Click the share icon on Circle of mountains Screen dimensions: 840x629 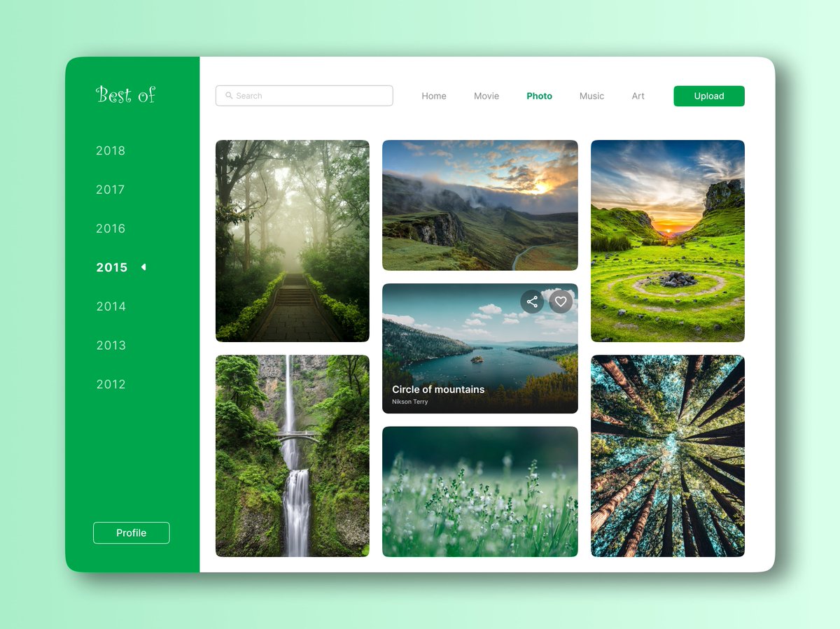point(532,302)
